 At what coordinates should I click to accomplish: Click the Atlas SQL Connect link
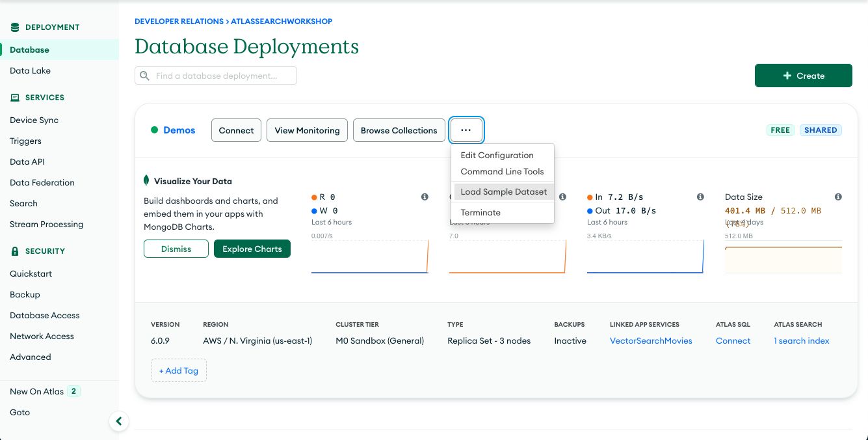point(733,341)
